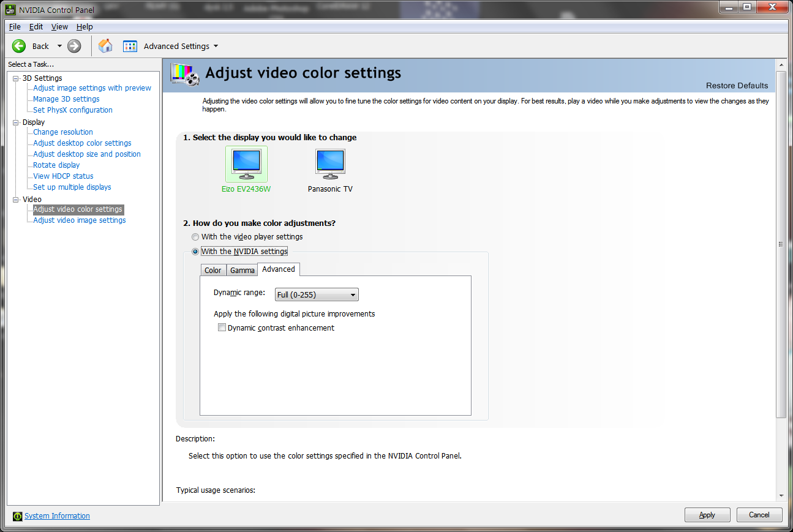Switch to the Gamma tab

tap(242, 271)
